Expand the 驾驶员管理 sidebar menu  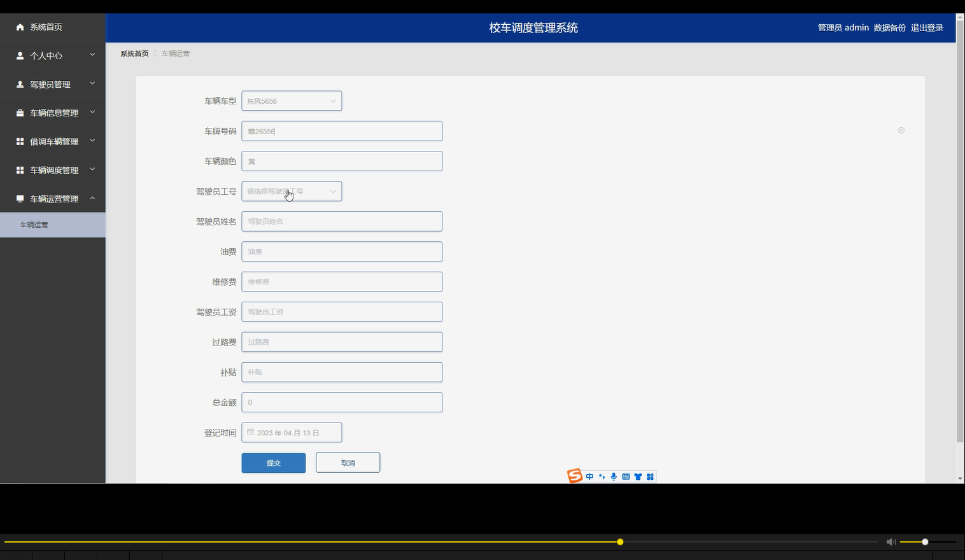[x=92, y=83]
